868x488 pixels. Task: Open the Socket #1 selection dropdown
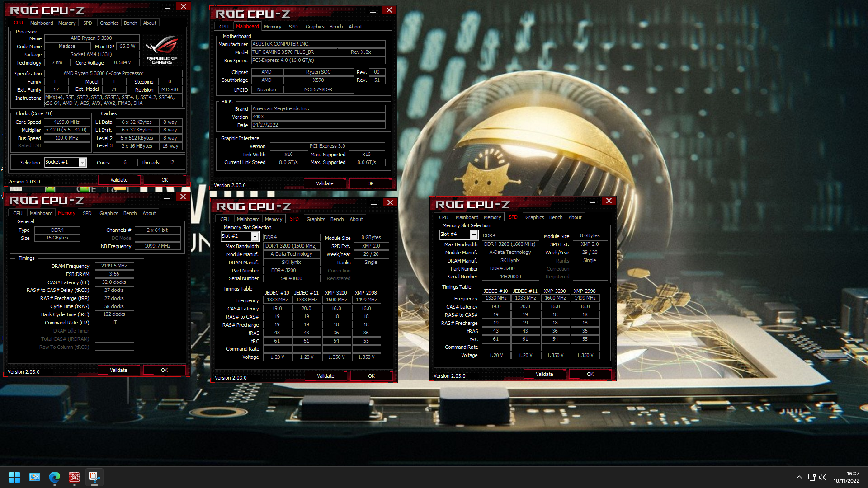82,162
